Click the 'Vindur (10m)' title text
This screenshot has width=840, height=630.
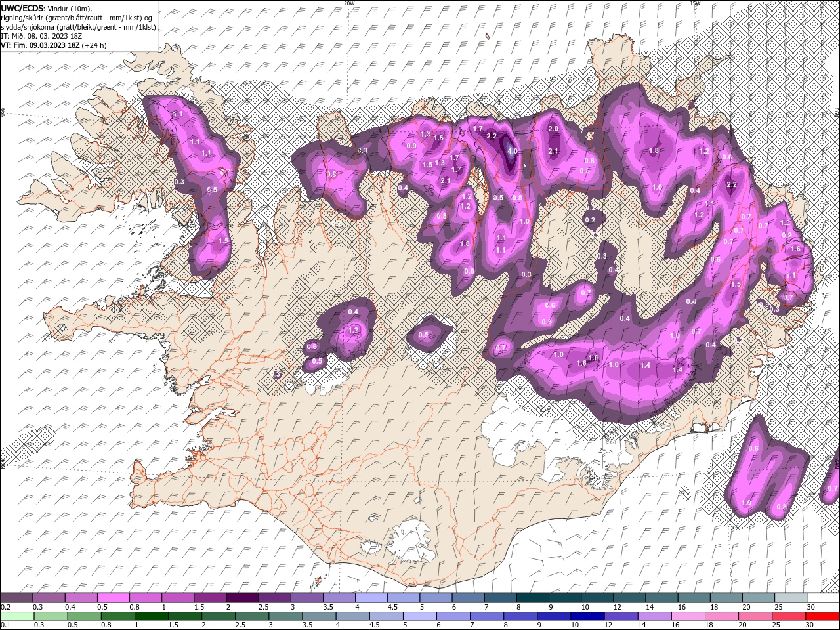(x=70, y=8)
